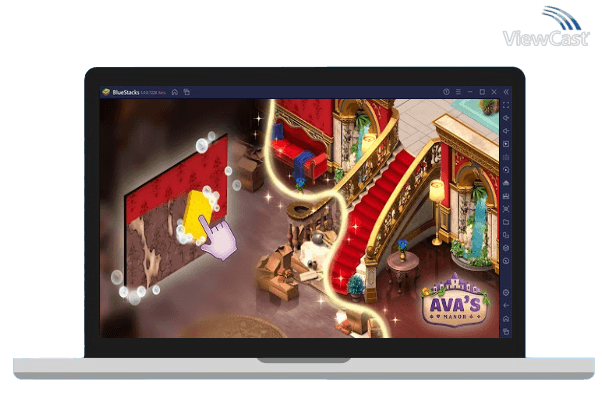Go to Android home via bottom sidebar icon
This screenshot has height=414, width=602.
pos(506,319)
